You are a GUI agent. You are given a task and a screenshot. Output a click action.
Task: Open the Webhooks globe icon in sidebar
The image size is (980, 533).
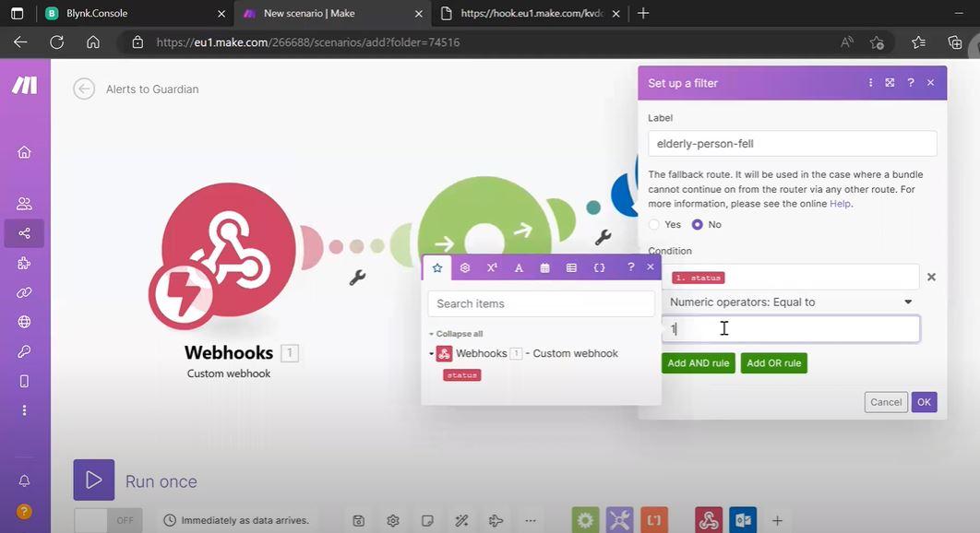(24, 322)
